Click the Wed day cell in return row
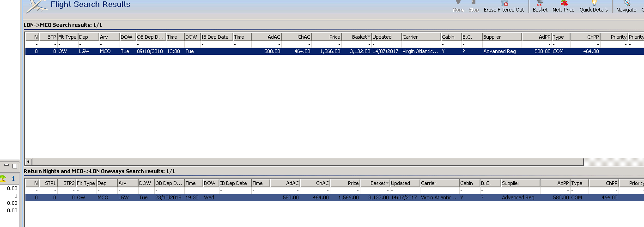The width and height of the screenshot is (644, 227). 211,197
